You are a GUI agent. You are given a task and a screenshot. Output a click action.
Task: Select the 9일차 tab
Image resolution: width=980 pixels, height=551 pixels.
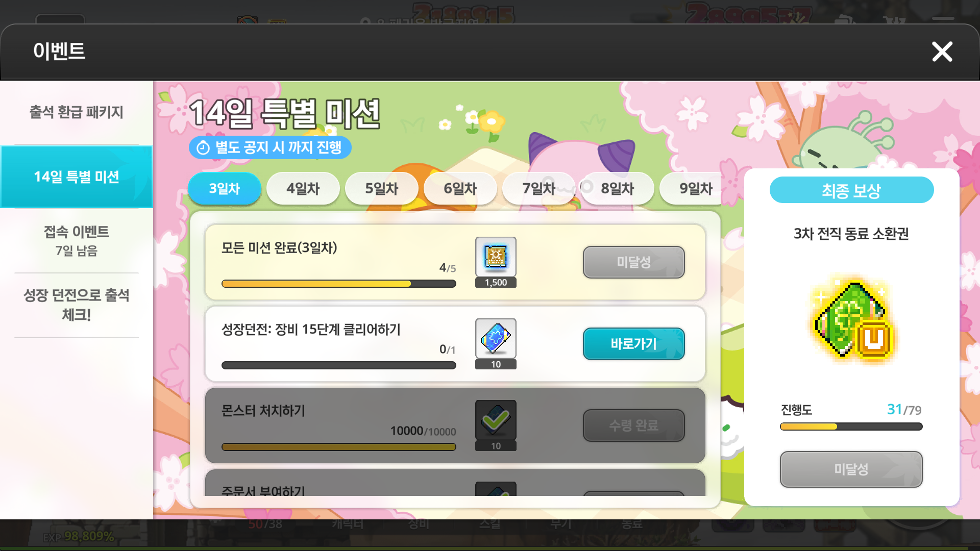[x=691, y=189]
